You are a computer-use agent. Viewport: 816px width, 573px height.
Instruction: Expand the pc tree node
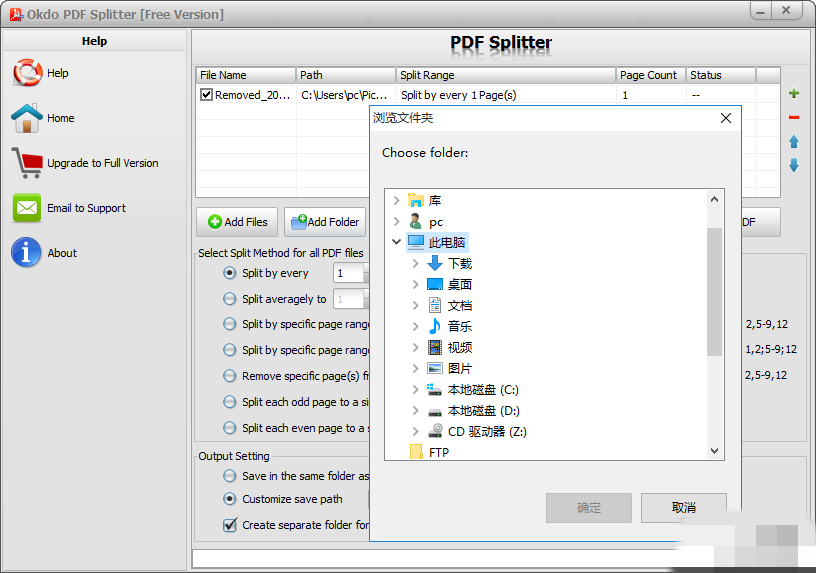point(397,222)
